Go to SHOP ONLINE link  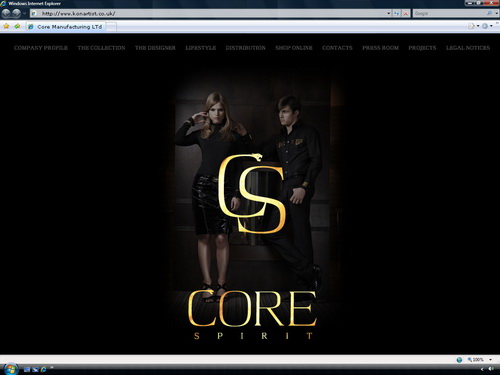click(x=294, y=48)
